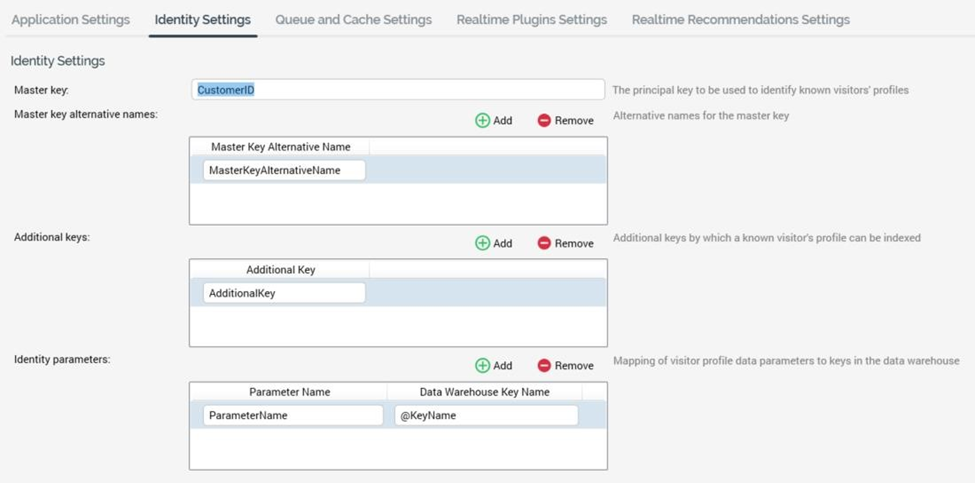Click the green Add icon above Additional Key table
This screenshot has width=975, height=483.
pyautogui.click(x=483, y=243)
